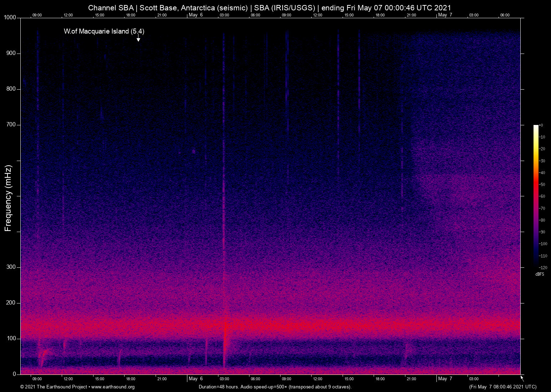
Task: Click the dBFS color scale bar
Action: click(536, 196)
